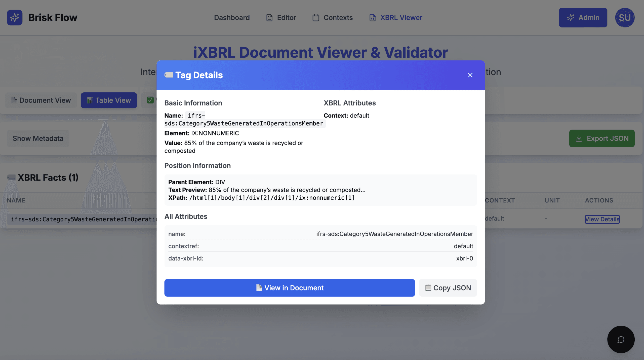
Task: Click the Brisk Flow sparkle logo
Action: point(15,17)
